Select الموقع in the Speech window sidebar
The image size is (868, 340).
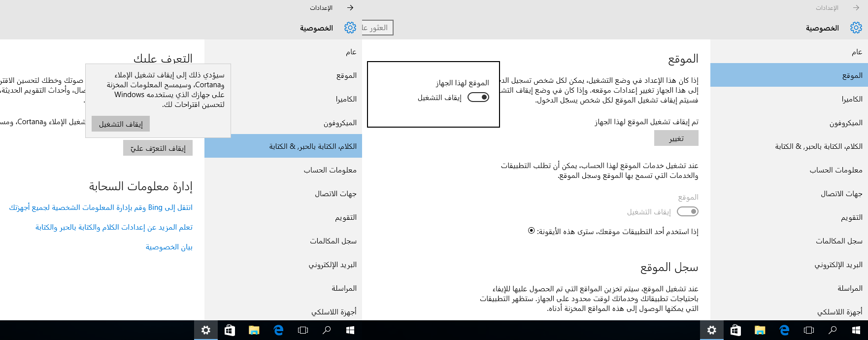[283, 75]
